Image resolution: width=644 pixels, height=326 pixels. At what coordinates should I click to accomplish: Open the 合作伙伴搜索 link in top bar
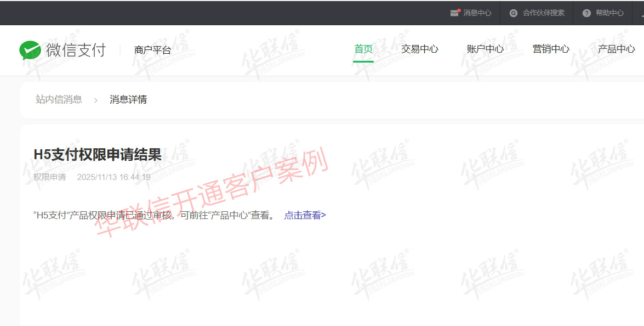coord(543,13)
